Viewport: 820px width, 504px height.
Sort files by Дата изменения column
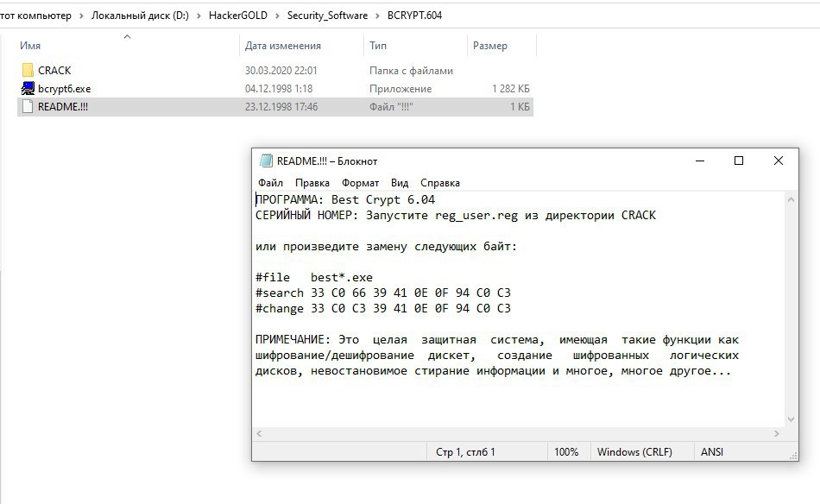point(283,46)
